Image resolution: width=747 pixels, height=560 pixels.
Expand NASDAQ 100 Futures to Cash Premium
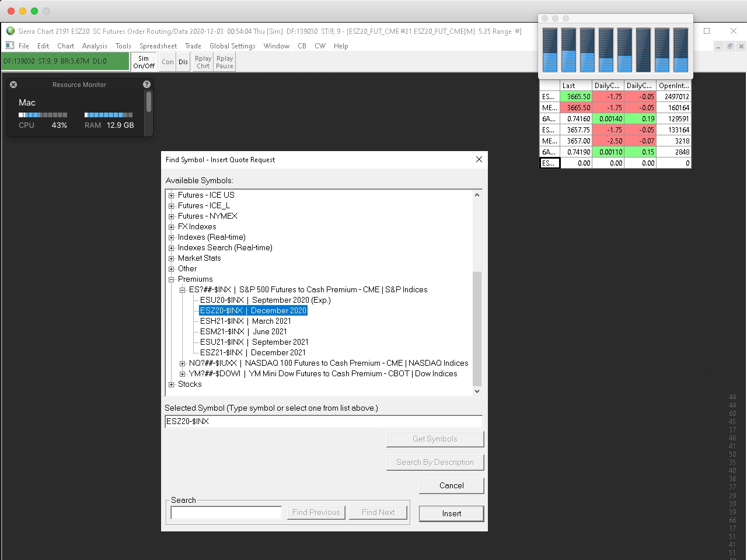tap(183, 363)
